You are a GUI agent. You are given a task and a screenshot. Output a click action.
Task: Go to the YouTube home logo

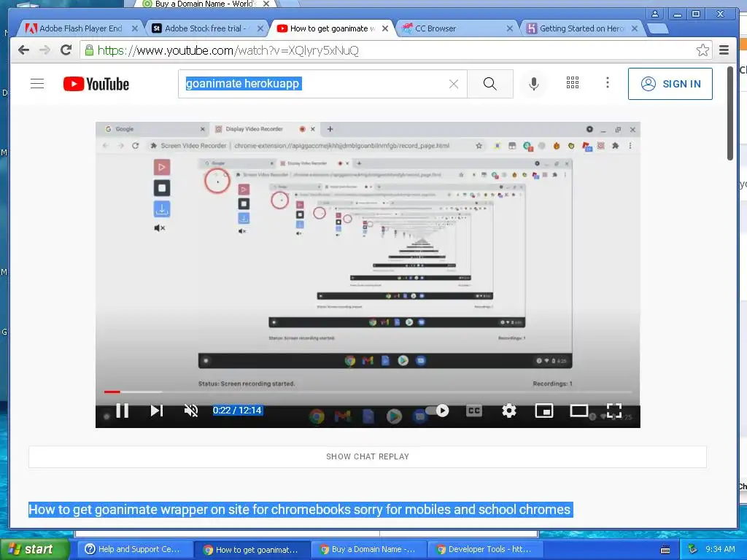96,84
